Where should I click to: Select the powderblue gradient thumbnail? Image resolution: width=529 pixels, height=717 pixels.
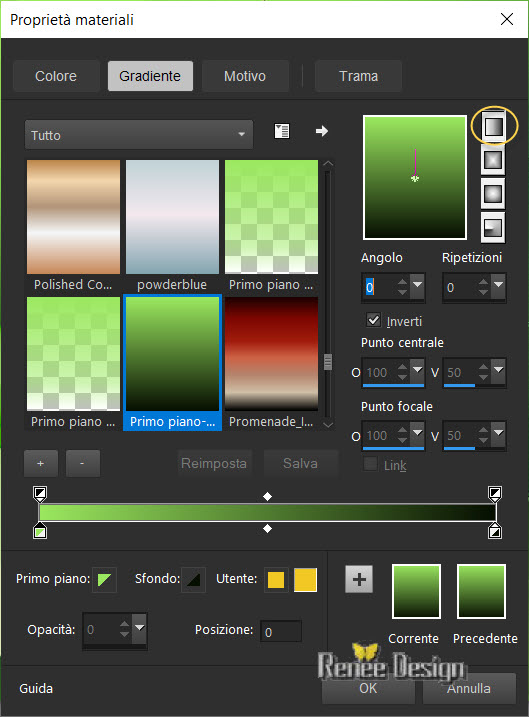tap(172, 217)
